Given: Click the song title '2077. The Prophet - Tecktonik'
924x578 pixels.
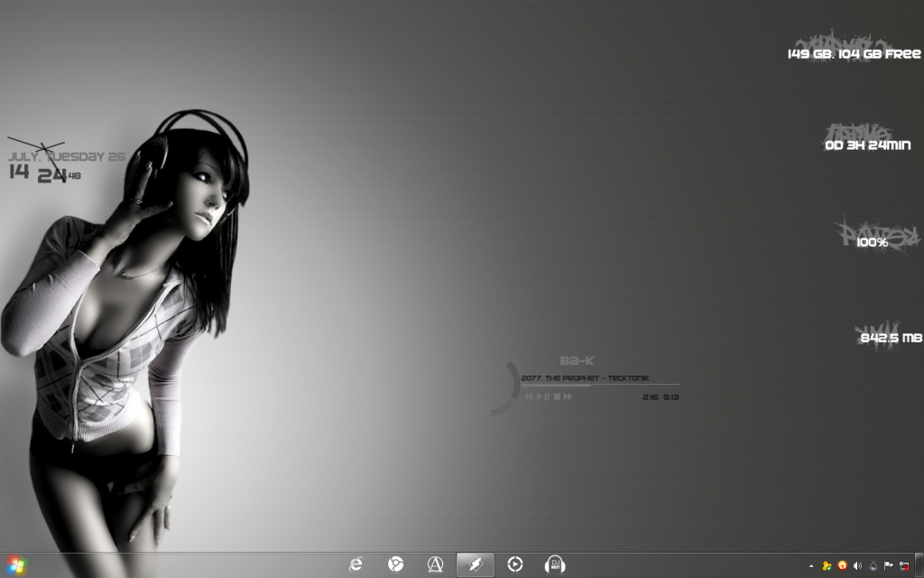Looking at the screenshot, I should pos(585,378).
